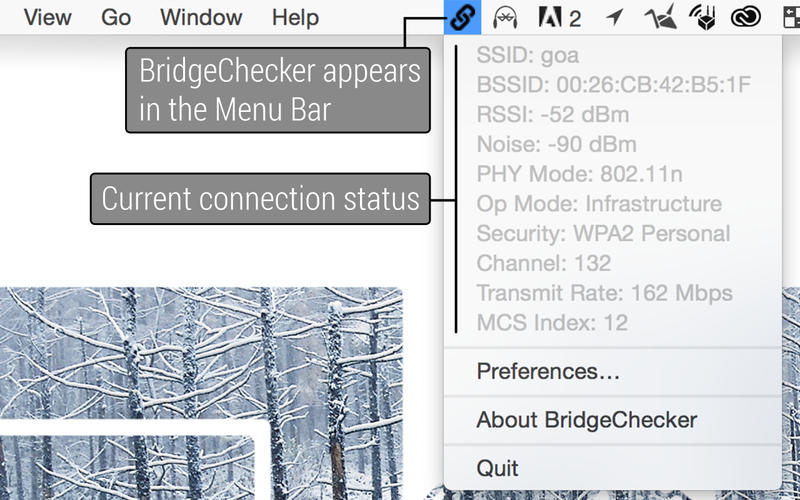
Task: Click the 'Transmit Rate: 162 Mbps' line
Action: (x=604, y=293)
